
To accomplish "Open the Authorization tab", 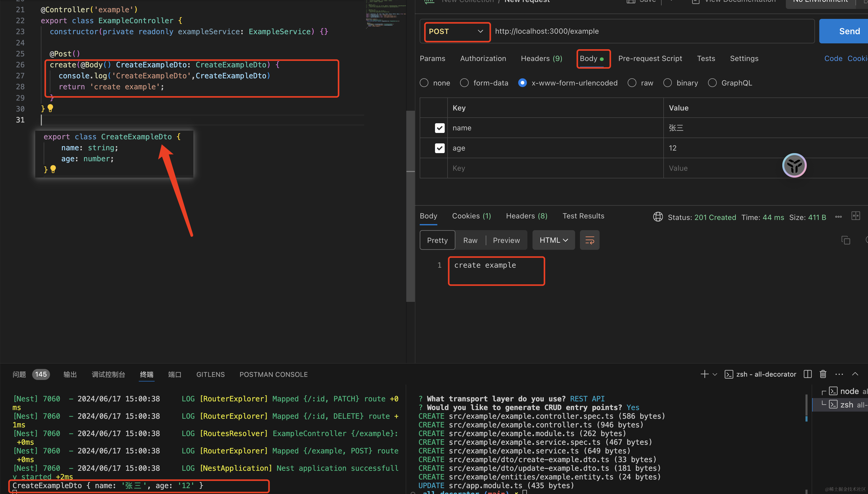I will pyautogui.click(x=483, y=59).
